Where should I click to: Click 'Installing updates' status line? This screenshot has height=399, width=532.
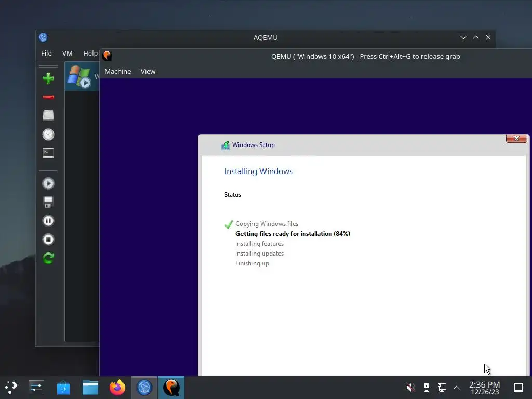(259, 254)
